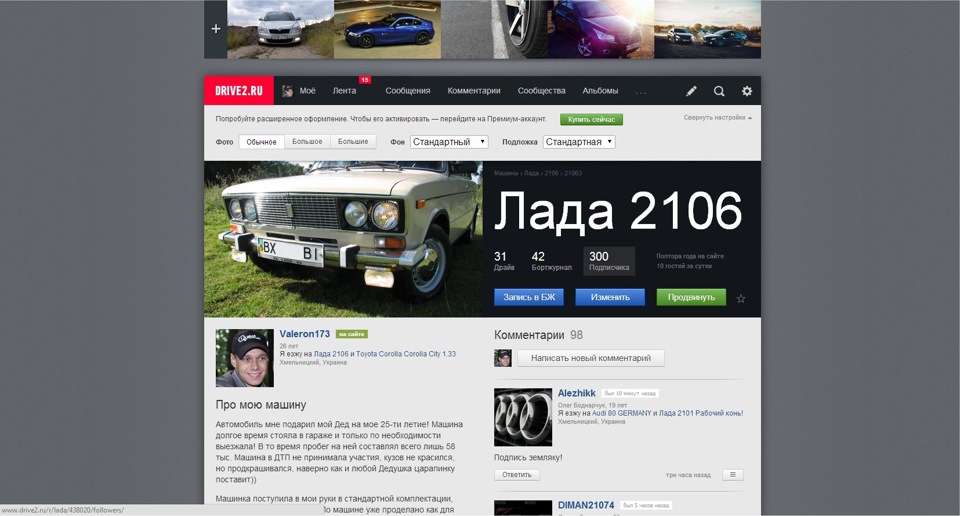
Task: Open comment options menu icon
Action: [x=733, y=475]
